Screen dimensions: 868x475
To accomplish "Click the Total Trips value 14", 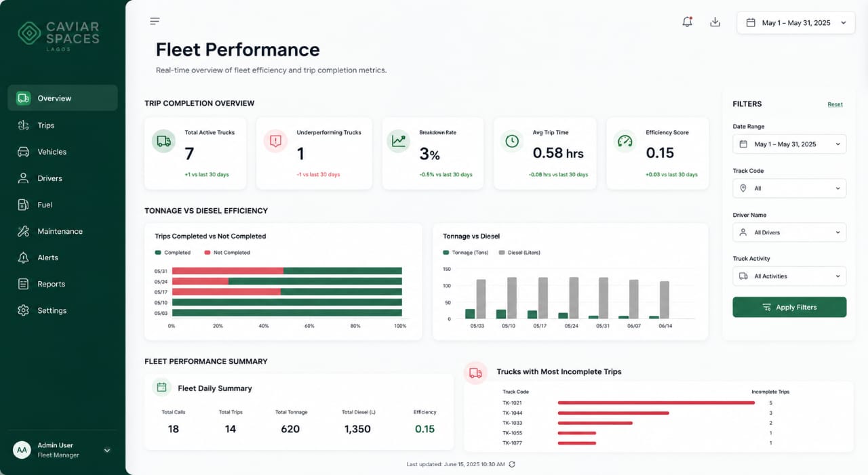I will point(231,429).
